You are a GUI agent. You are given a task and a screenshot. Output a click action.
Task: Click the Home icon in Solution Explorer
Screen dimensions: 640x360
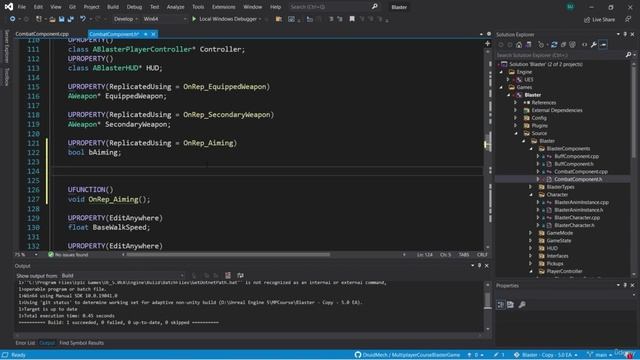pyautogui.click(x=519, y=45)
